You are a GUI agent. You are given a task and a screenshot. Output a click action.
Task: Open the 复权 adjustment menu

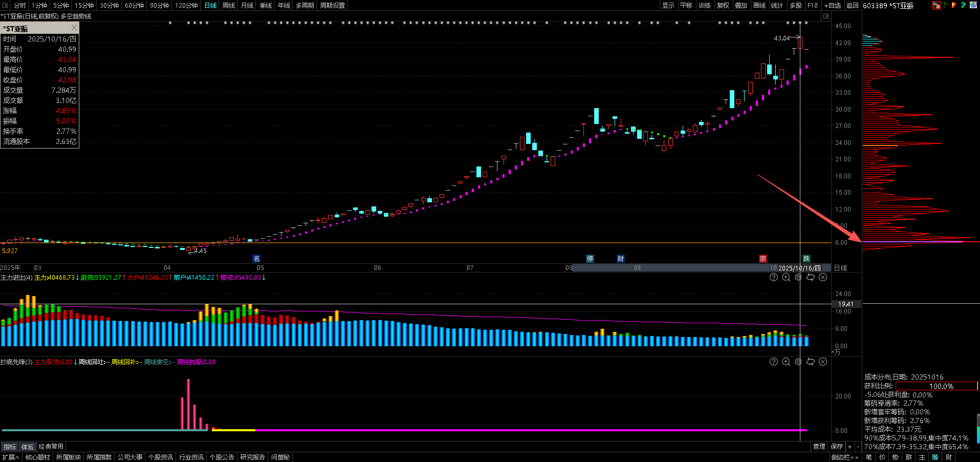coord(723,5)
